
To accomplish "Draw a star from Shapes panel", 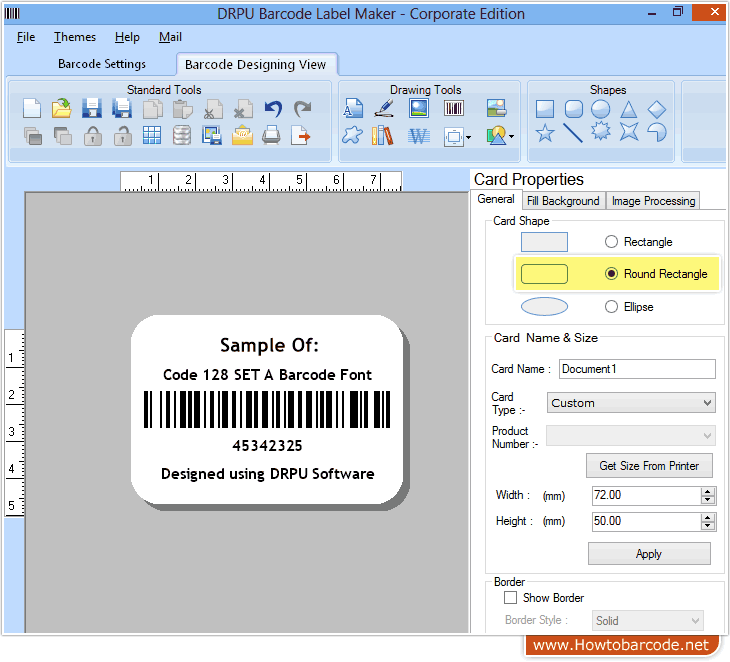I will click(x=545, y=134).
